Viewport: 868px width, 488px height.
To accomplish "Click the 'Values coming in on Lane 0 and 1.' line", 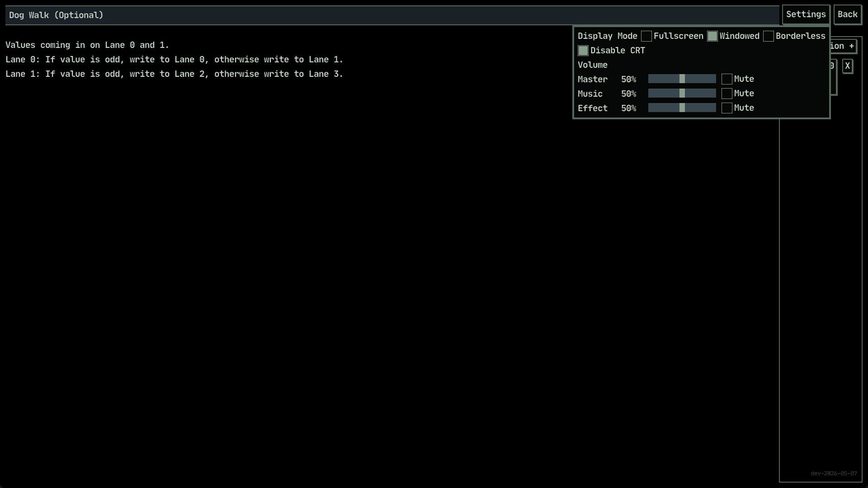I will tap(87, 45).
